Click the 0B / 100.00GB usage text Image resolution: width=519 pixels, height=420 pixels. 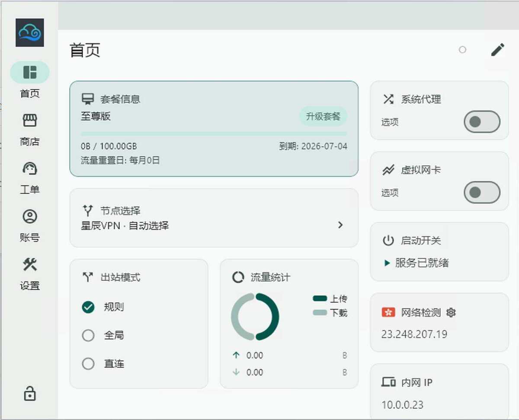pos(109,146)
